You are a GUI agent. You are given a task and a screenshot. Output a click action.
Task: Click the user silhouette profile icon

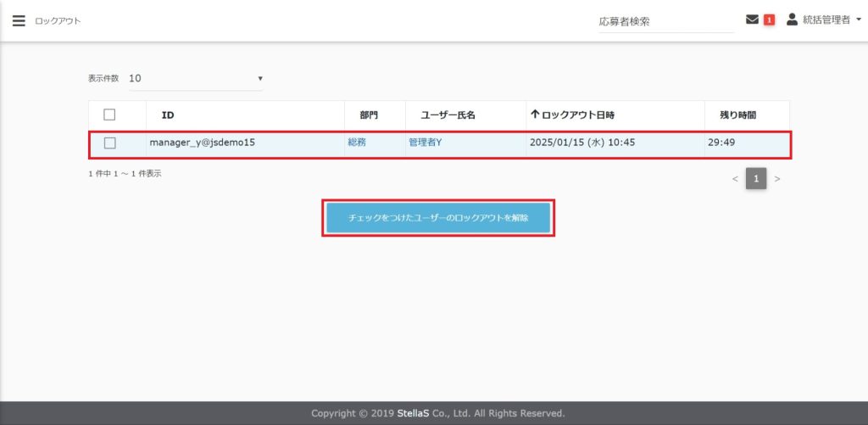[793, 20]
